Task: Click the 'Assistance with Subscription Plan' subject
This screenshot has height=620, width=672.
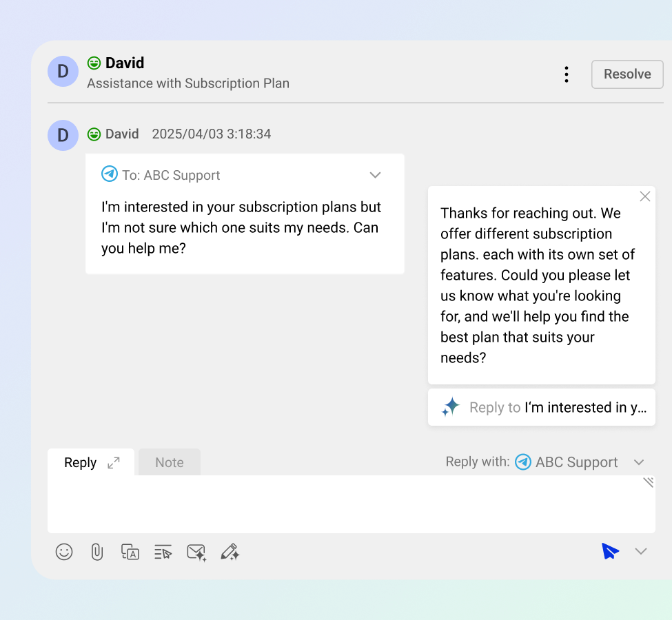Action: point(188,83)
